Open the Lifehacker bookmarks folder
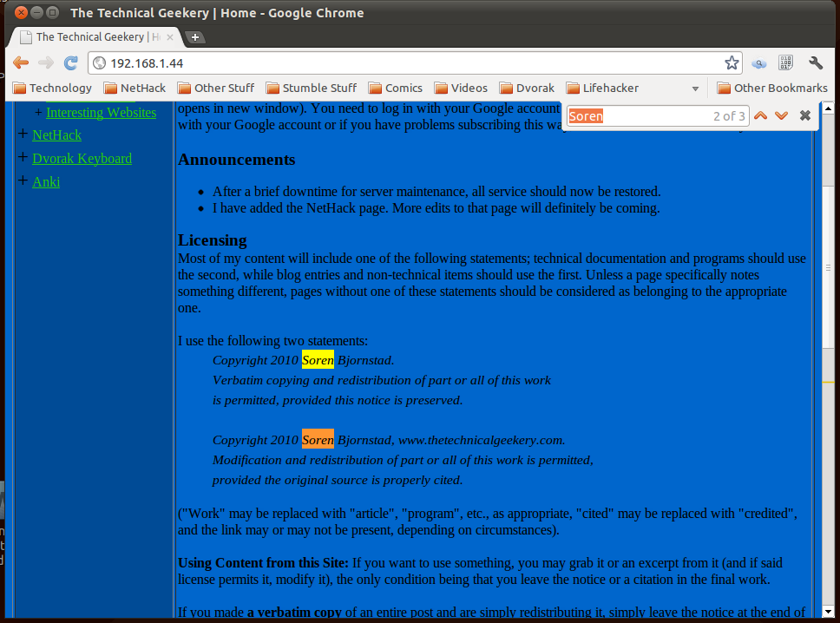This screenshot has height=623, width=840. 602,88
